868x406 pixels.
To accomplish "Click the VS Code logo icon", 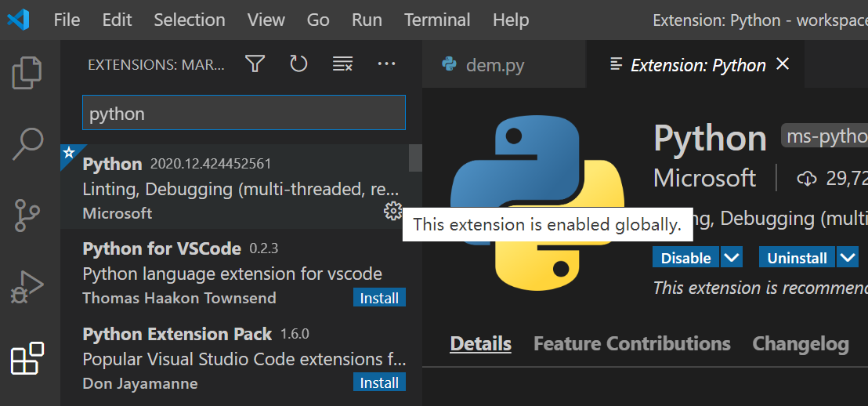I will 18,20.
